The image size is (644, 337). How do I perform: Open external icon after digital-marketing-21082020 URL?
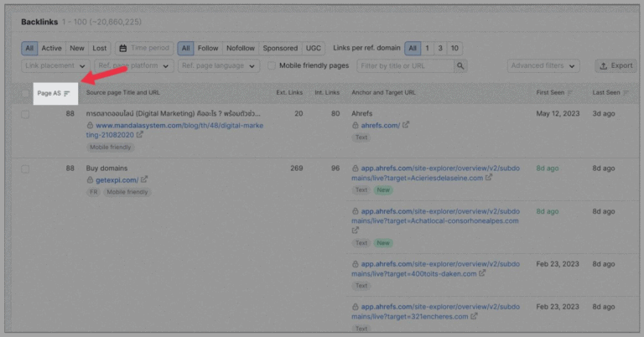(x=140, y=135)
